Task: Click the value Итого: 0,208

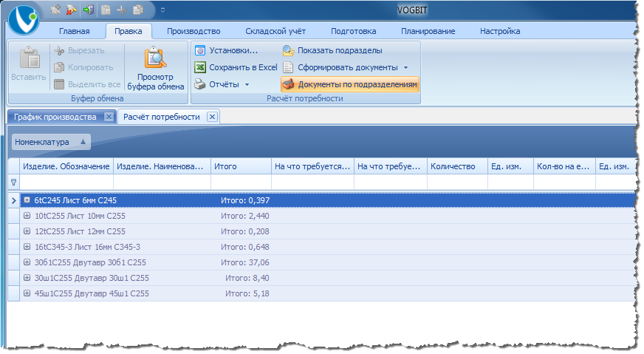Action: tap(245, 231)
